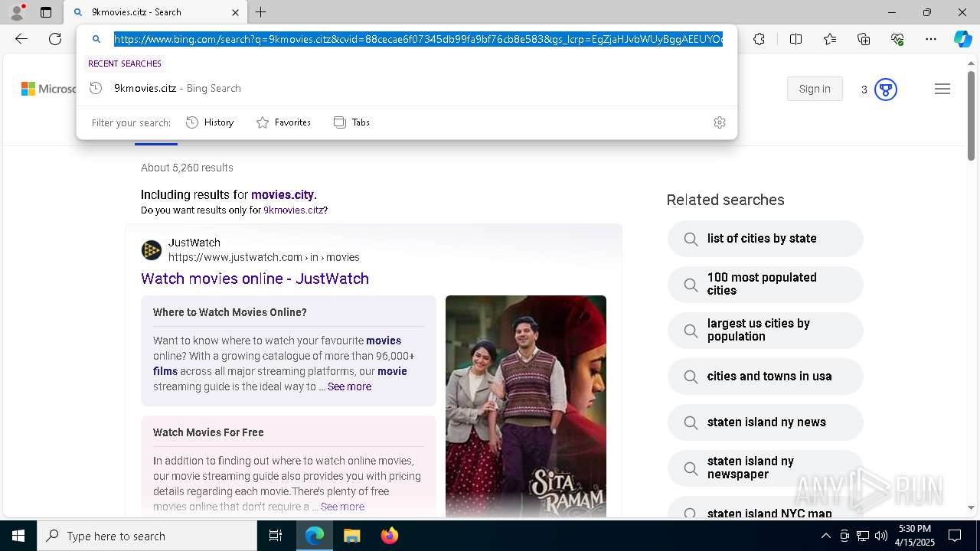Close the 9kmovies.citz Search tab
The width and height of the screenshot is (980, 551).
[x=235, y=12]
